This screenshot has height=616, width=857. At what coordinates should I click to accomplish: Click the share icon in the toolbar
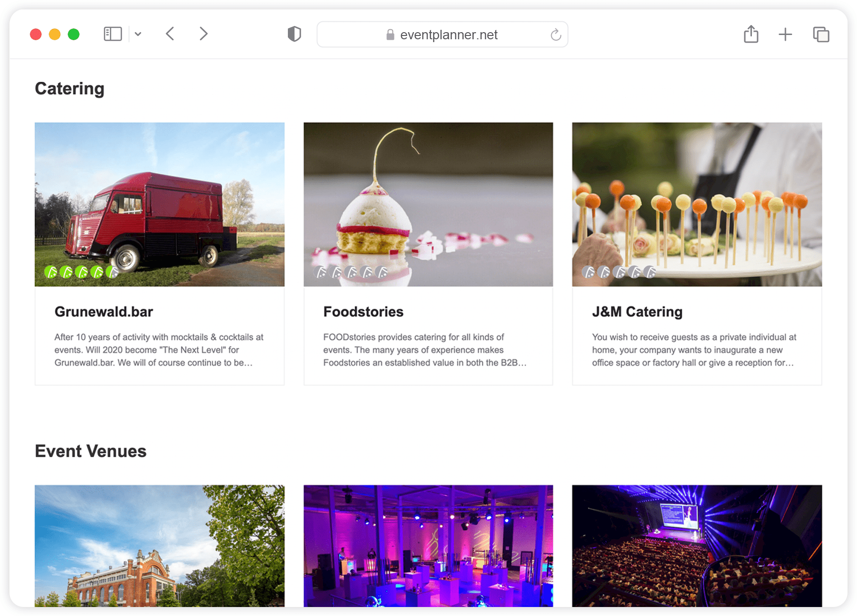751,34
